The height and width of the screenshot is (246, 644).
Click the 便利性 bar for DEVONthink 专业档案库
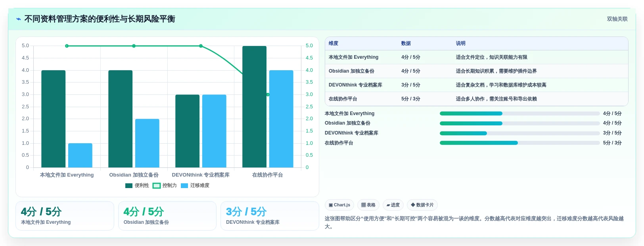click(188, 131)
